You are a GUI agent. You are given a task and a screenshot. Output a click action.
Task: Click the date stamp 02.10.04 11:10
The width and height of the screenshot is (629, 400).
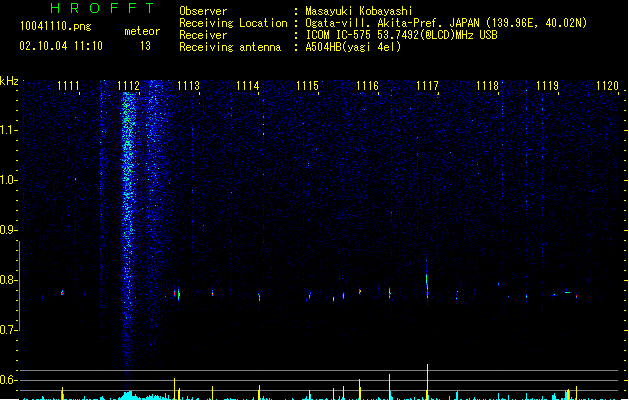click(61, 46)
